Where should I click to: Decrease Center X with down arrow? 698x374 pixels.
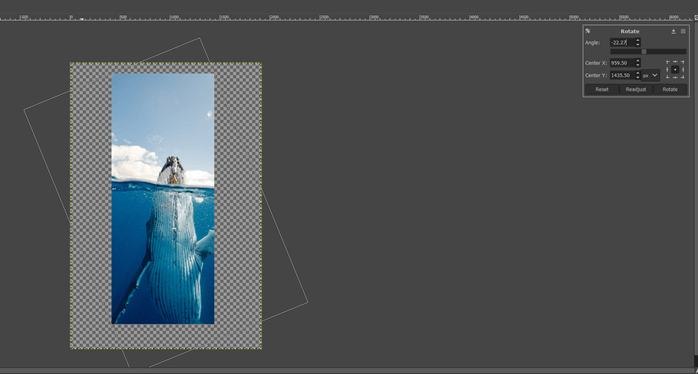pyautogui.click(x=638, y=65)
